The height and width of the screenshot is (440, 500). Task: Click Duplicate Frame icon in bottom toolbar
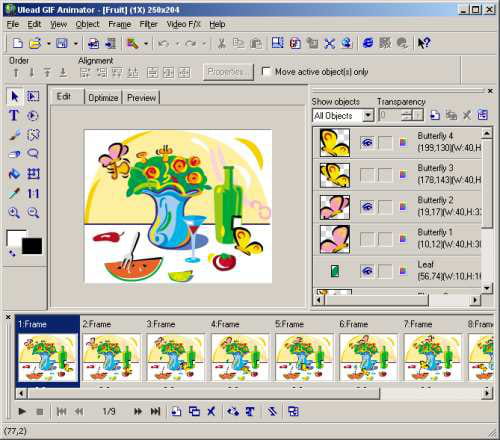(194, 412)
